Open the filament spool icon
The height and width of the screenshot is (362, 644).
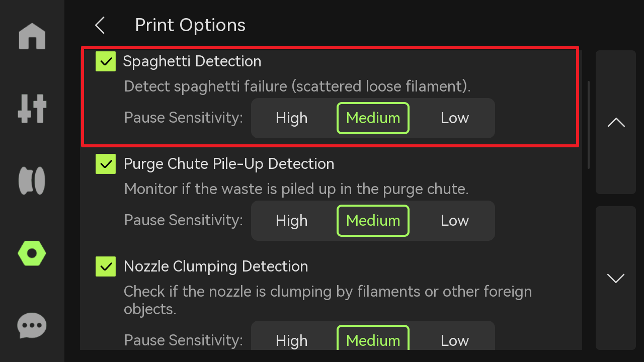pos(32,180)
